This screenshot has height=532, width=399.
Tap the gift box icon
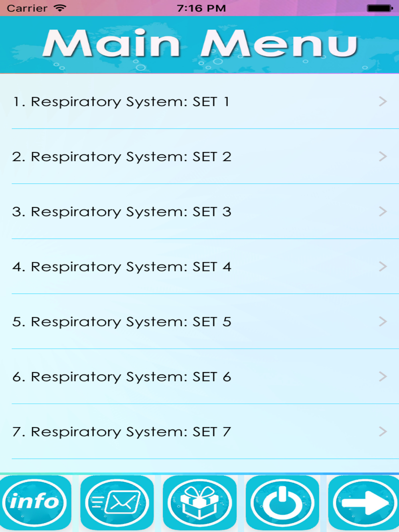[x=199, y=502]
